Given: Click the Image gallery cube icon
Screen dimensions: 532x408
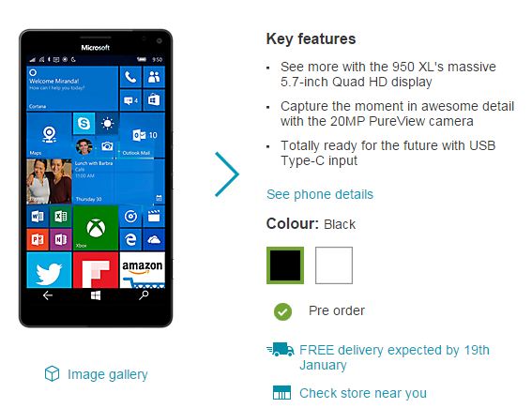Looking at the screenshot, I should 52,373.
